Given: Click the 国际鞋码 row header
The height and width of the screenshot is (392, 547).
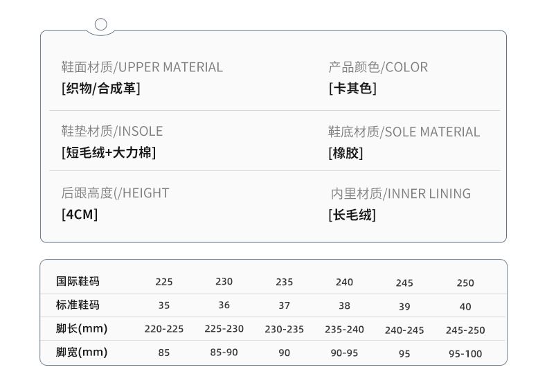Looking at the screenshot, I should point(78,281).
